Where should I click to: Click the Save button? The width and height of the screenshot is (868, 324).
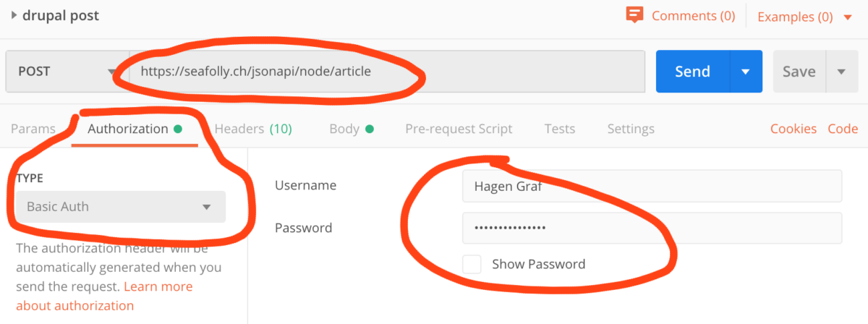799,72
